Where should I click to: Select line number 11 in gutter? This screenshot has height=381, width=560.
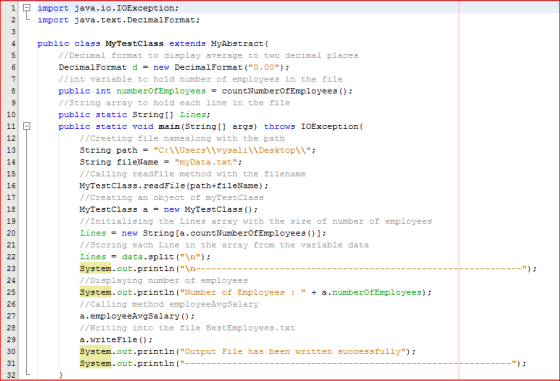pos(11,126)
